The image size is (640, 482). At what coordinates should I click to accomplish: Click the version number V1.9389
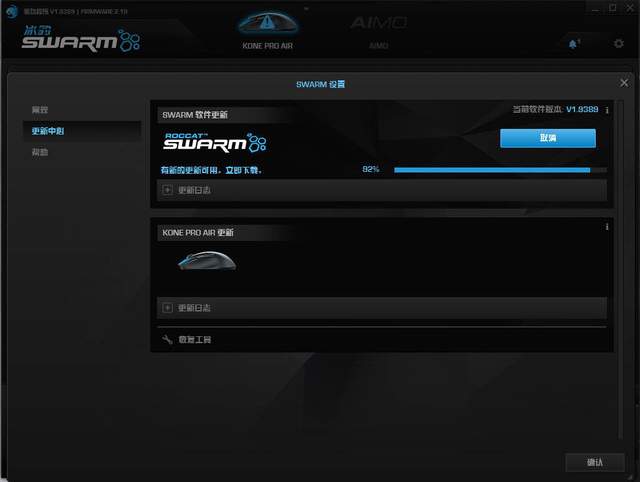582,109
